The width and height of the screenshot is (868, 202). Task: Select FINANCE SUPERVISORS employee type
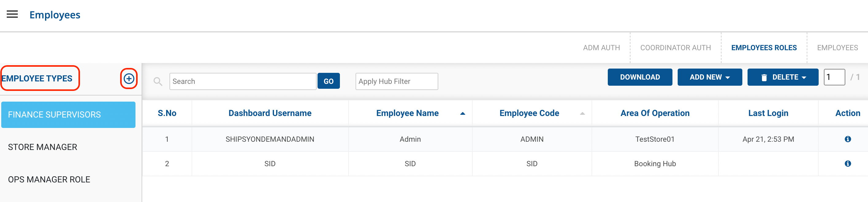point(68,115)
